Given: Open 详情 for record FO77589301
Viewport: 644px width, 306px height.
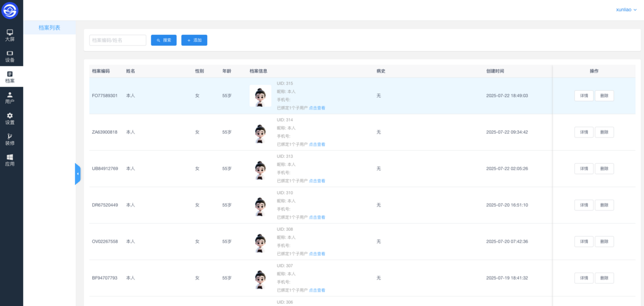Looking at the screenshot, I should [584, 96].
